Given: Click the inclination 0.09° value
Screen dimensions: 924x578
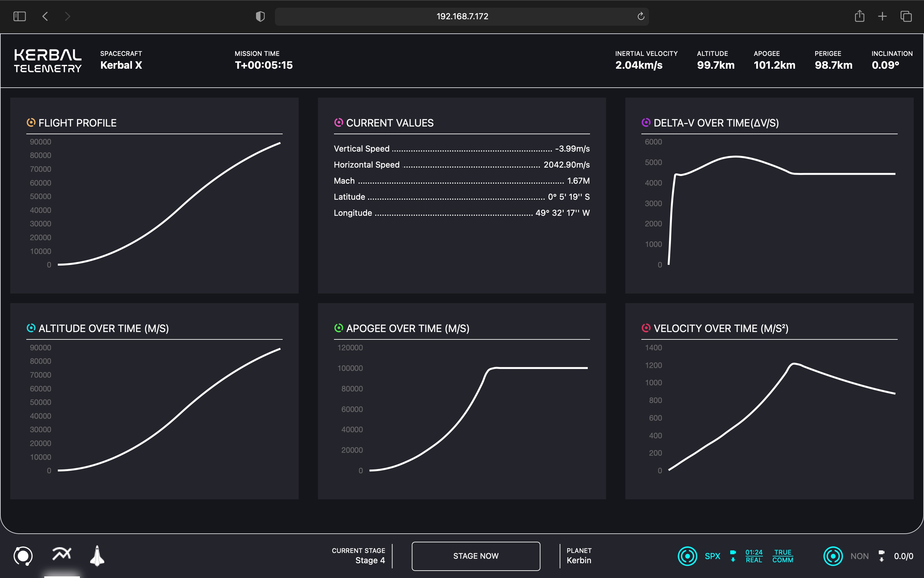Looking at the screenshot, I should point(886,65).
